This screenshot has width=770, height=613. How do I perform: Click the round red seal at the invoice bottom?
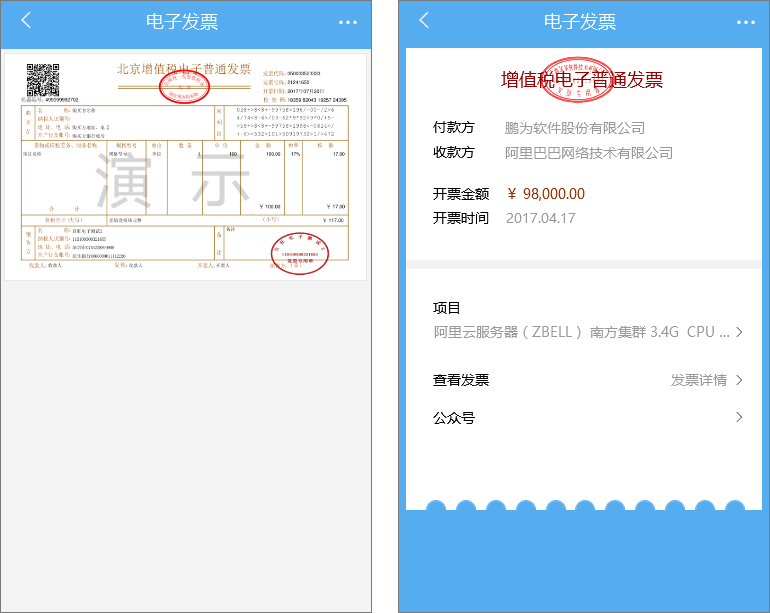tap(300, 255)
